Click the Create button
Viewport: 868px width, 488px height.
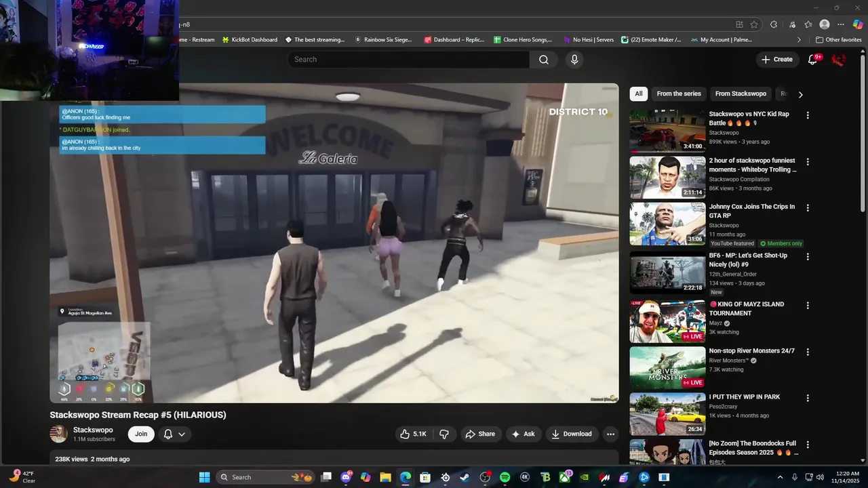777,60
